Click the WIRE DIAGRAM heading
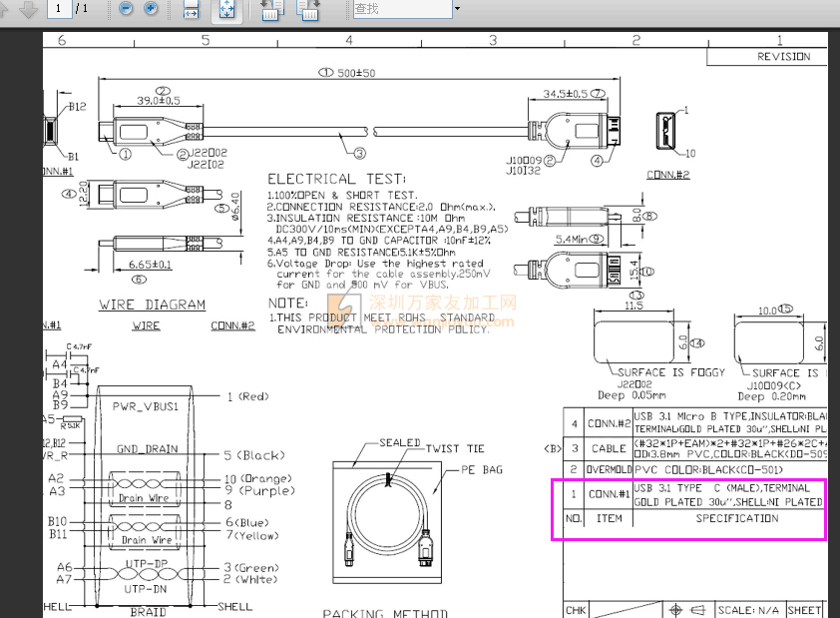Viewport: 840px width, 618px height. 152,305
